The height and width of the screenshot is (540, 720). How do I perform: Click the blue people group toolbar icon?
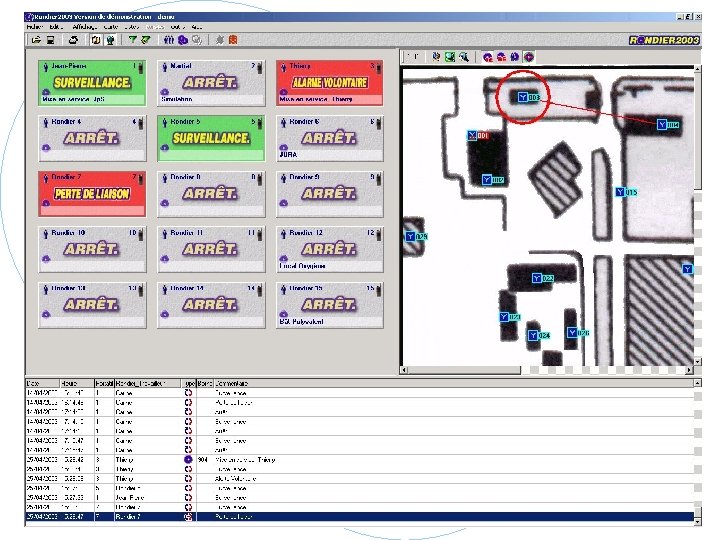point(169,40)
